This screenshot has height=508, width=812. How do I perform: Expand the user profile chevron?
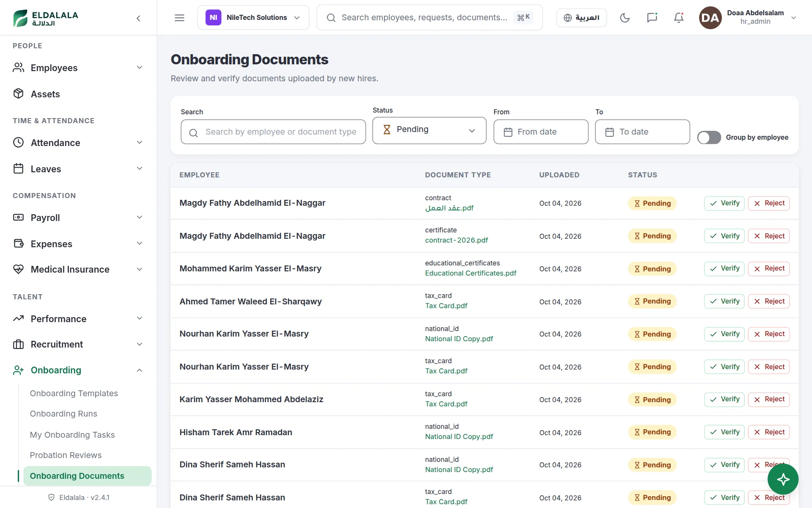coord(793,18)
